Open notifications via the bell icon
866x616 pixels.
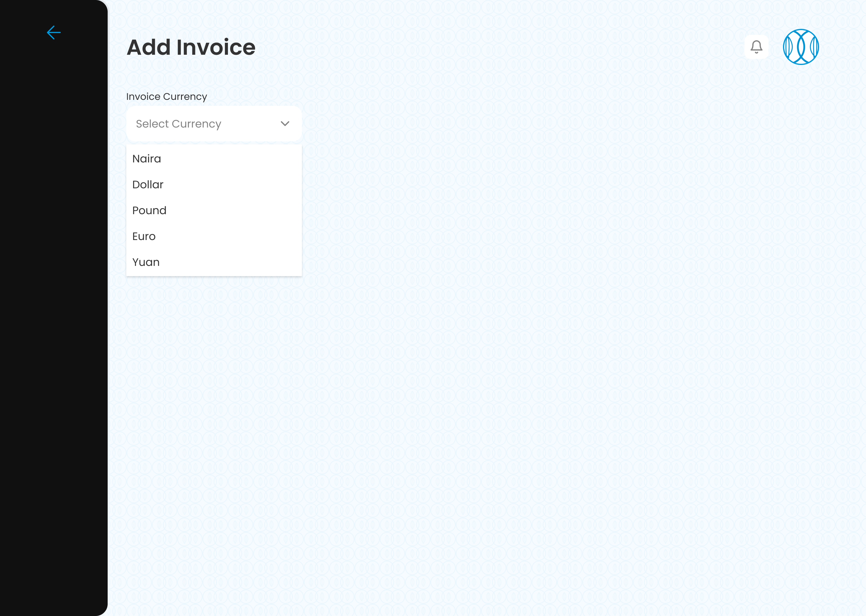pyautogui.click(x=756, y=47)
